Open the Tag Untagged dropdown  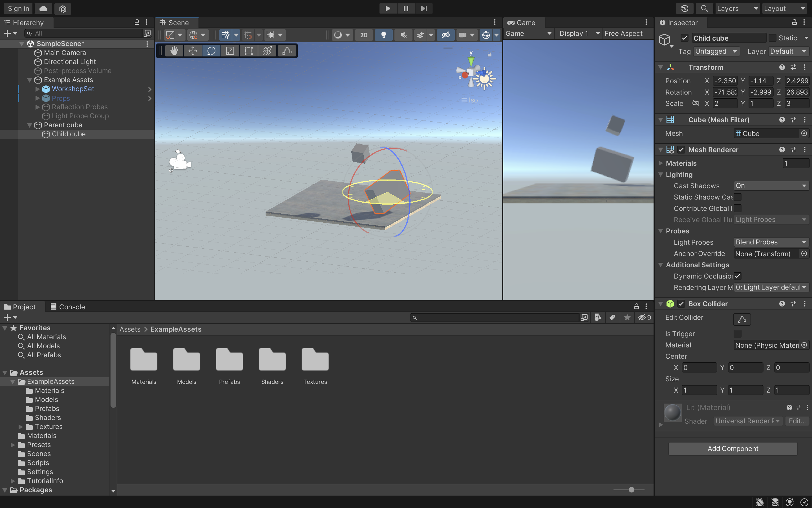pos(716,51)
